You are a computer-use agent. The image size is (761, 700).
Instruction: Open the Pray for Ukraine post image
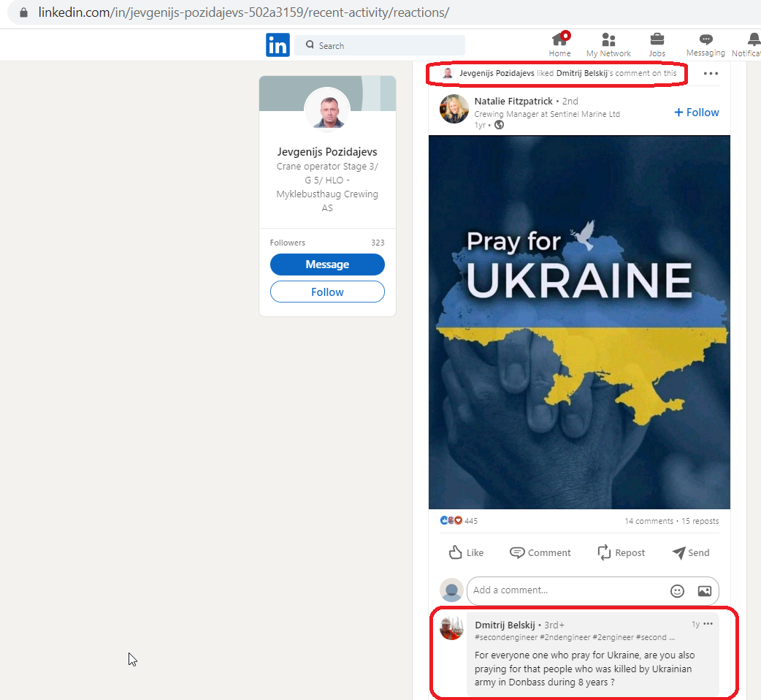[579, 322]
